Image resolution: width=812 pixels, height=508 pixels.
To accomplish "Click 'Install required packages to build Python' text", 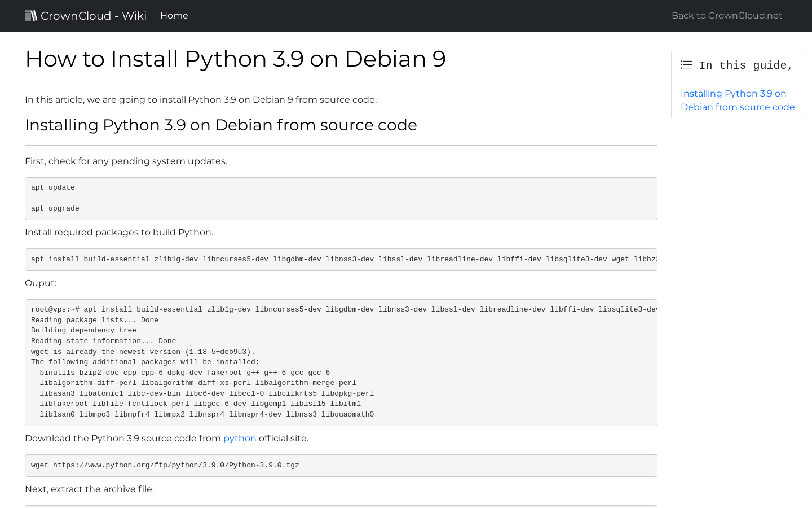I will [119, 233].
